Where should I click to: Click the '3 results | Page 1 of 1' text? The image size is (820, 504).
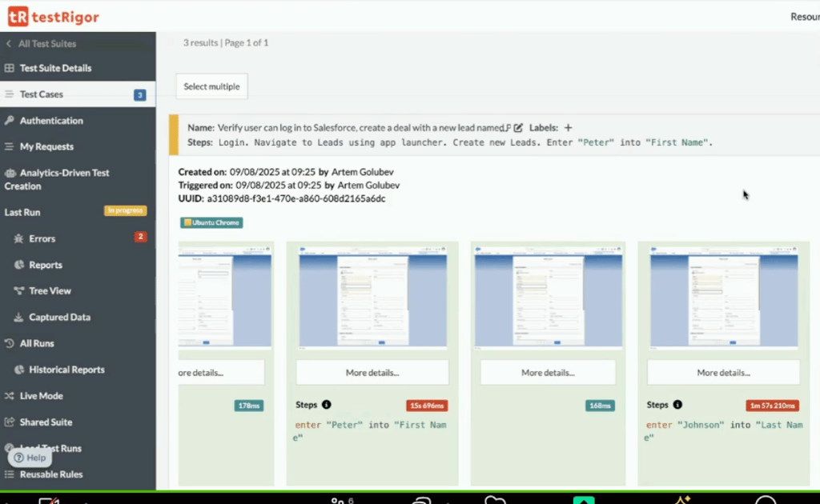coord(226,43)
